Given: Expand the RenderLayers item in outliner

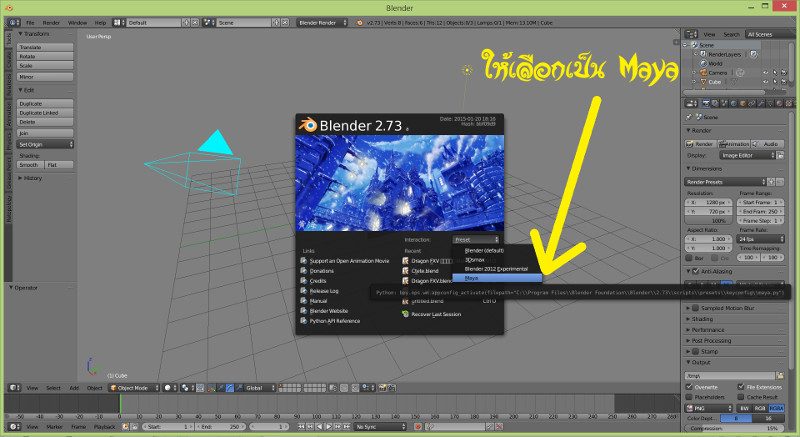Looking at the screenshot, I should pos(696,54).
